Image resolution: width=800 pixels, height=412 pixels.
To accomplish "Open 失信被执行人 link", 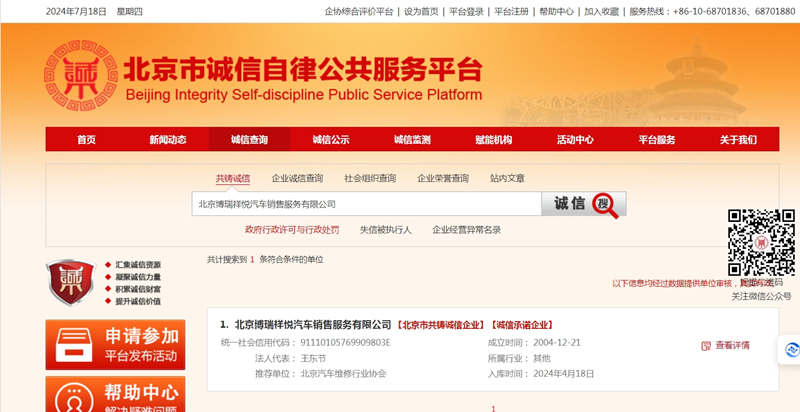I will (x=386, y=230).
